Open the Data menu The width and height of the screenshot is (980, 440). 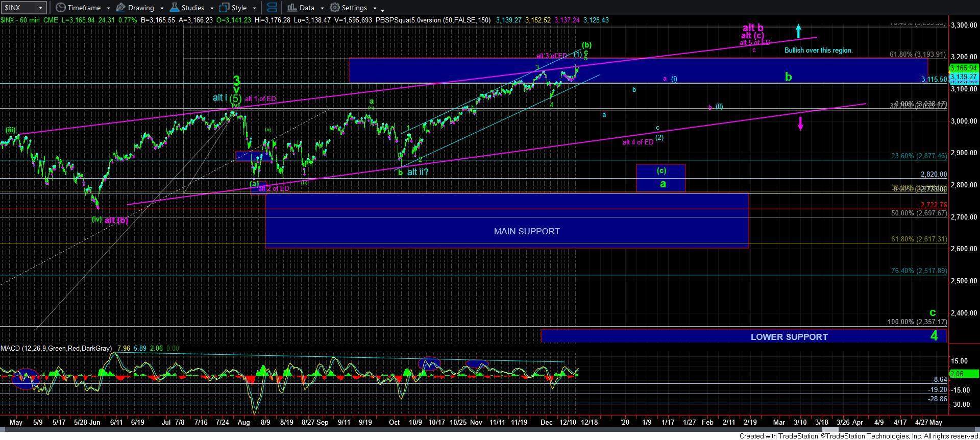tap(307, 8)
